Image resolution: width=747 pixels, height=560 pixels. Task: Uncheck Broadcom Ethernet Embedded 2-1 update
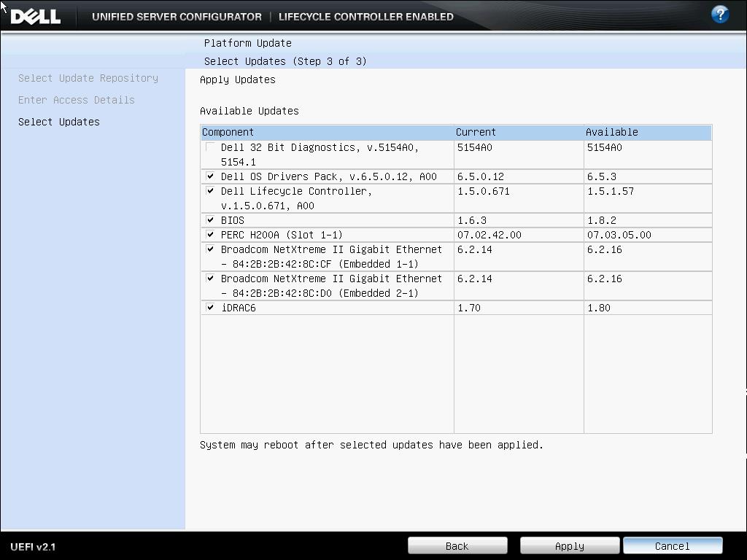click(x=210, y=278)
